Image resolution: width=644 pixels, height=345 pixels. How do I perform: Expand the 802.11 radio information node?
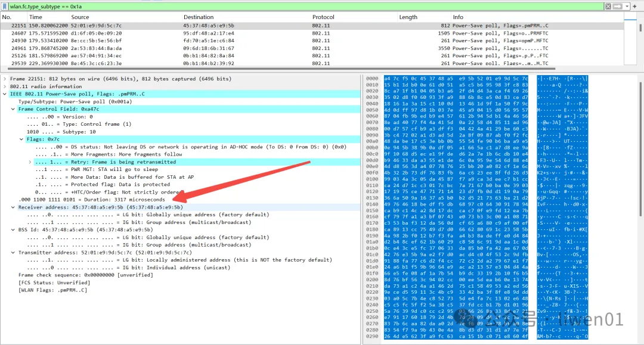[5, 86]
